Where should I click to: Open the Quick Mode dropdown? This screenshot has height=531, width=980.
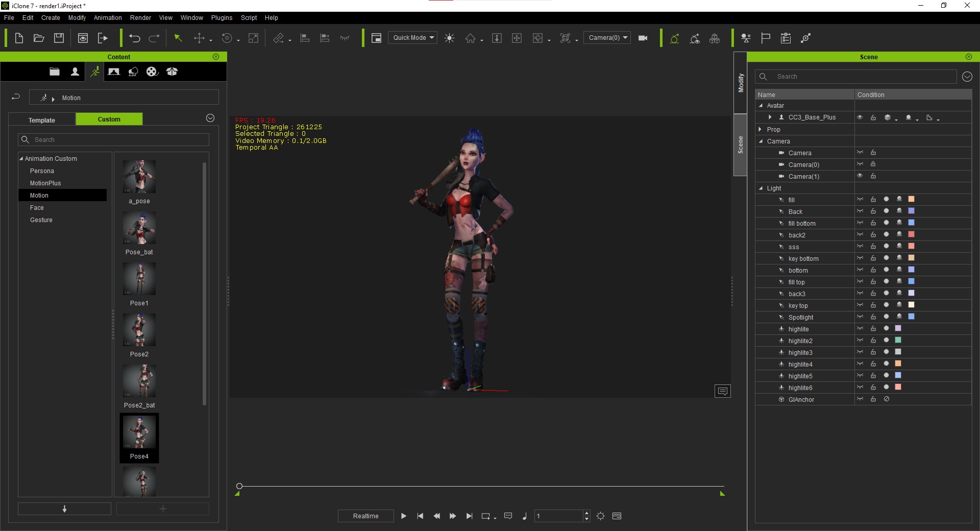pyautogui.click(x=413, y=37)
